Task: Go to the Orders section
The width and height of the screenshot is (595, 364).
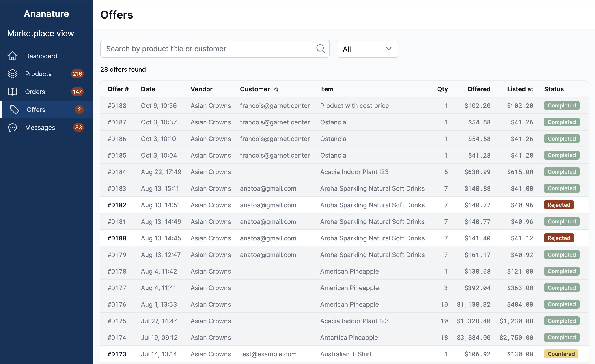Action: point(35,92)
